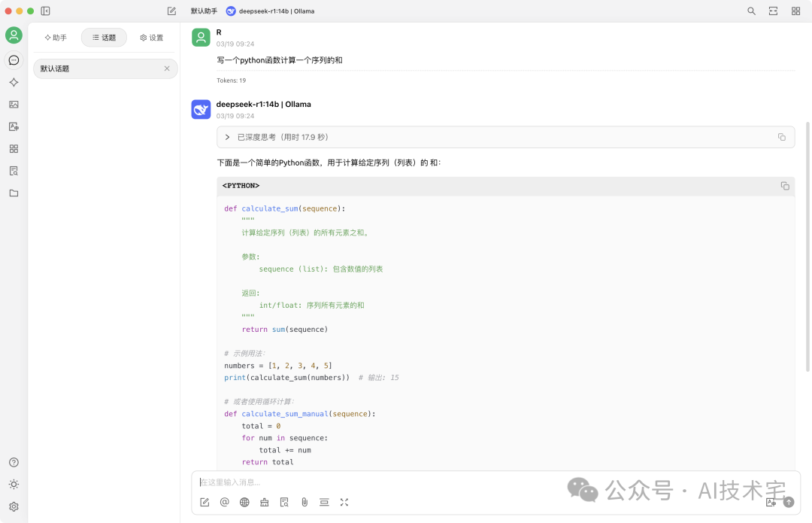Open the help question-mark icon

[x=14, y=462]
